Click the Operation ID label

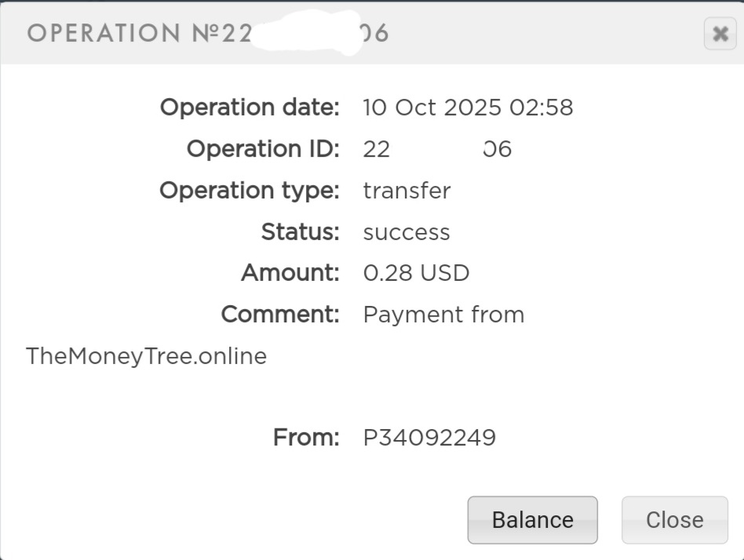point(262,149)
